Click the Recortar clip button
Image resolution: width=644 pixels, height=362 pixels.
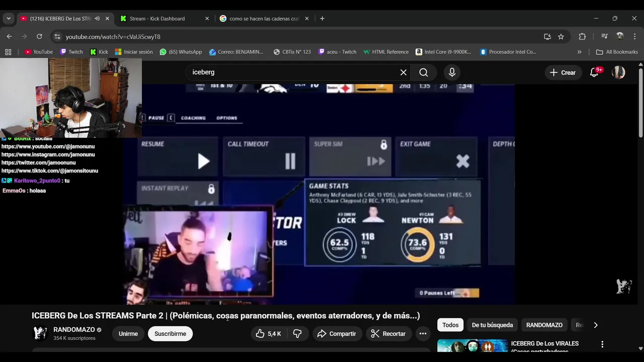388,333
